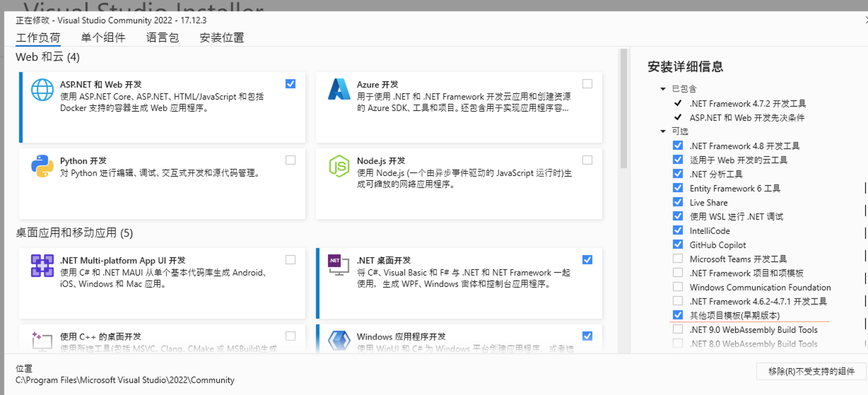Check the Azure 开发 workload checkbox
This screenshot has height=395, width=868.
click(x=587, y=84)
